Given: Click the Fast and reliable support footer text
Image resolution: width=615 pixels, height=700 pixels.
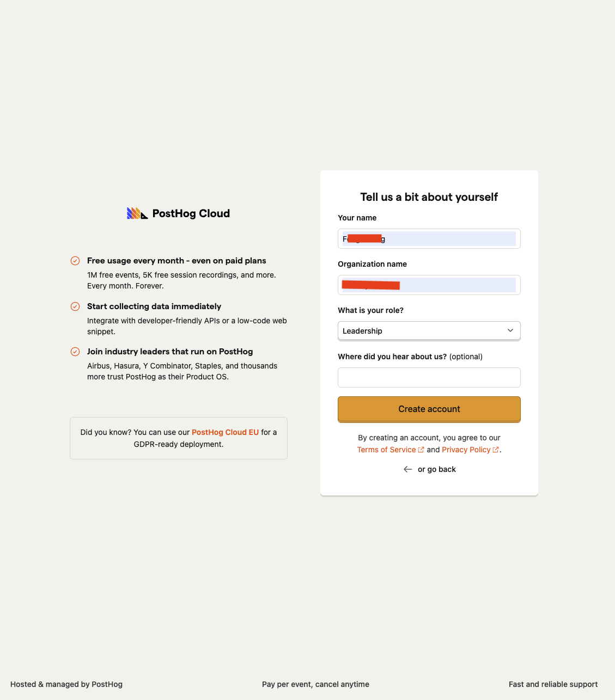Looking at the screenshot, I should pos(553,684).
